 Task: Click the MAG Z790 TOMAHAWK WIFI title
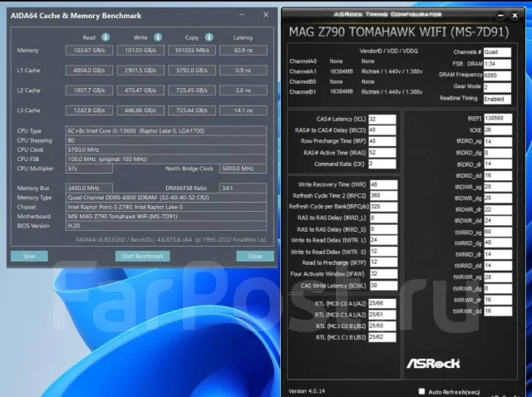tap(399, 32)
